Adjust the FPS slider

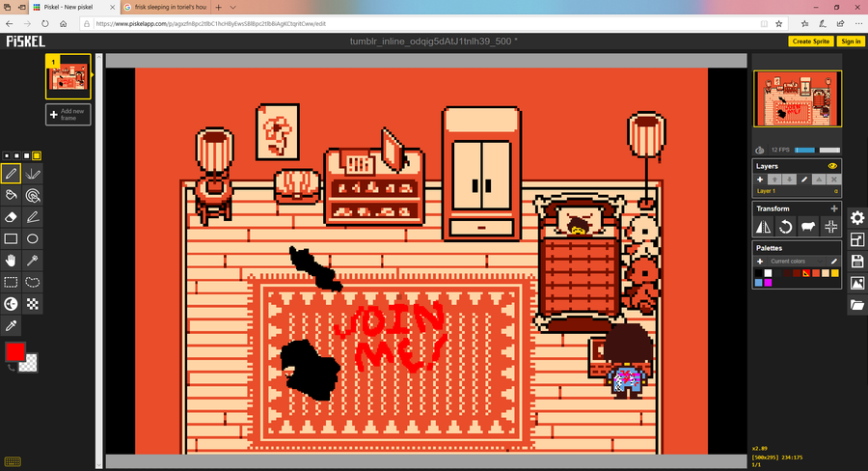(x=817, y=151)
